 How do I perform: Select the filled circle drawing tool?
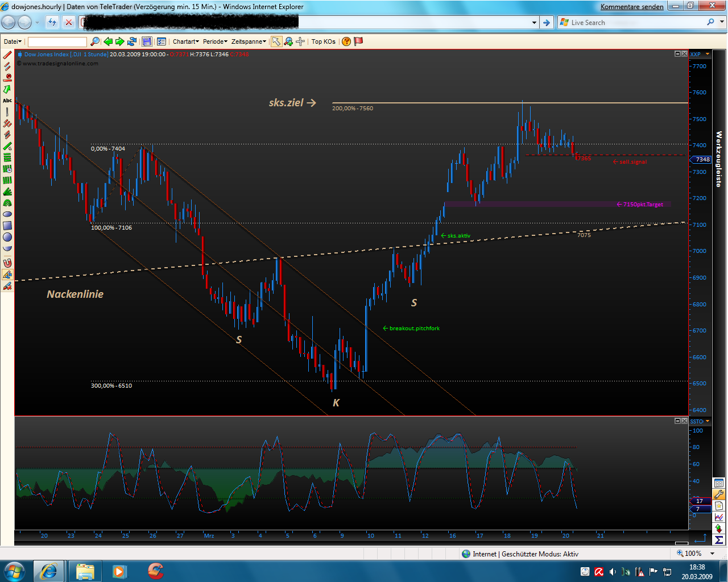tap(7, 237)
